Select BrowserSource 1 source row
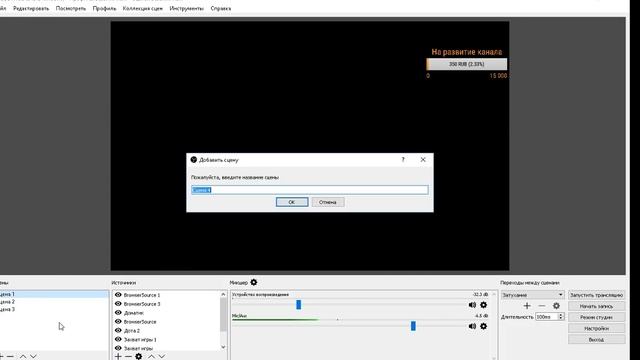 coord(167,295)
